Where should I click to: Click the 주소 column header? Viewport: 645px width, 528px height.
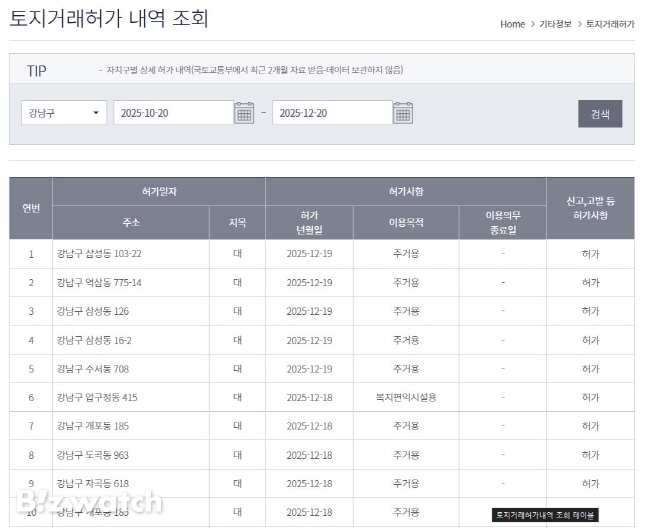[x=131, y=222]
